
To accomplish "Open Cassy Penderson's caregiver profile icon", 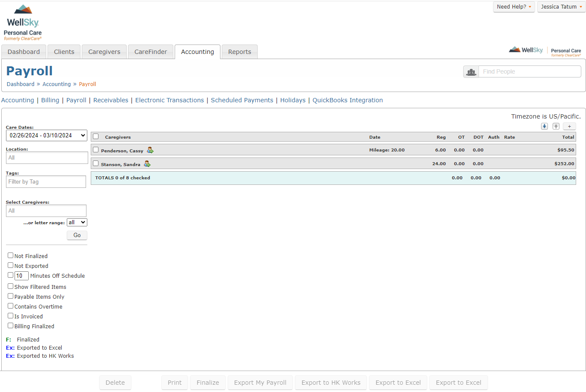I will pos(150,150).
